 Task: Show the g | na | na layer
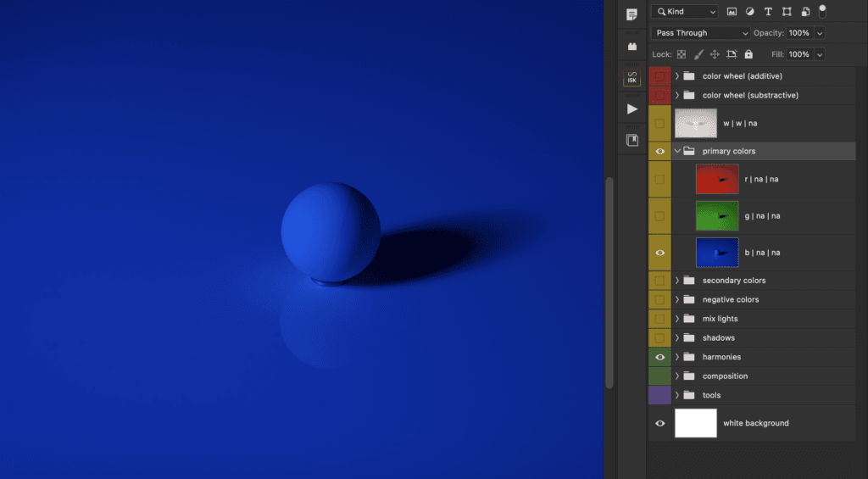click(x=659, y=216)
